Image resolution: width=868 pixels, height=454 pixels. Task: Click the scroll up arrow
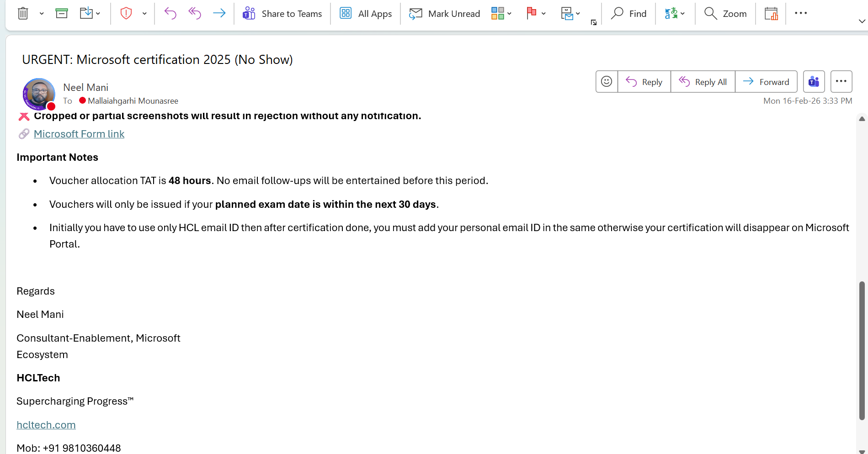tap(862, 119)
